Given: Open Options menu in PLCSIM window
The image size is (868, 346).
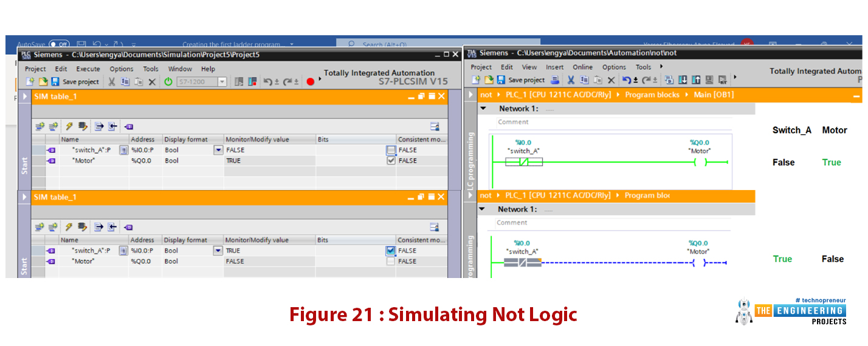Looking at the screenshot, I should point(122,69).
